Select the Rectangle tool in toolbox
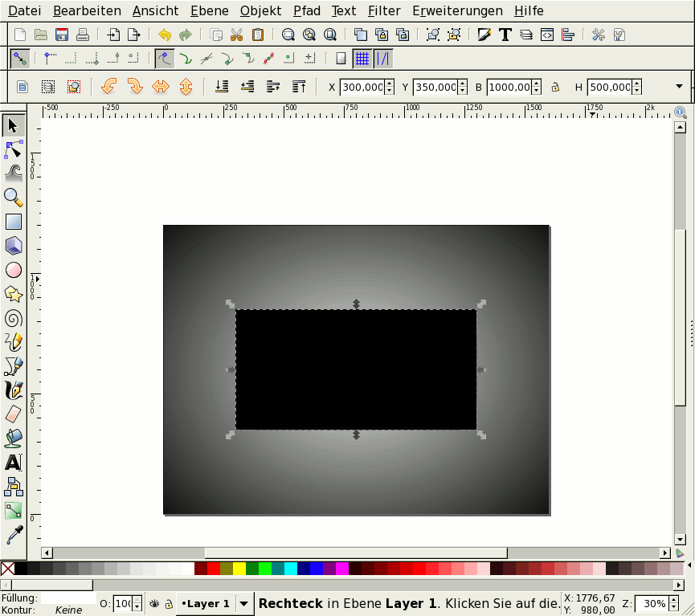Screen dimensions: 695x616 coord(14,222)
